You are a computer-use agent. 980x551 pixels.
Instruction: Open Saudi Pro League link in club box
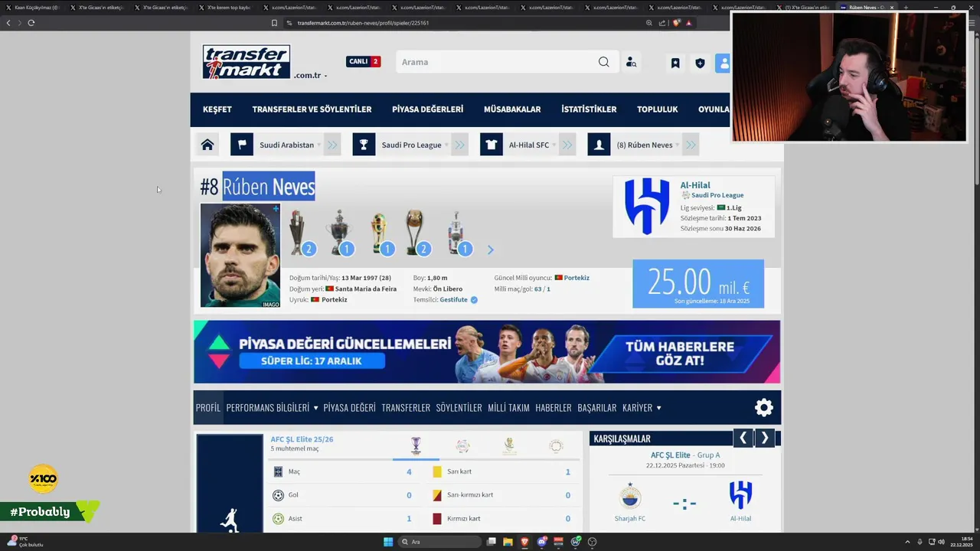717,195
